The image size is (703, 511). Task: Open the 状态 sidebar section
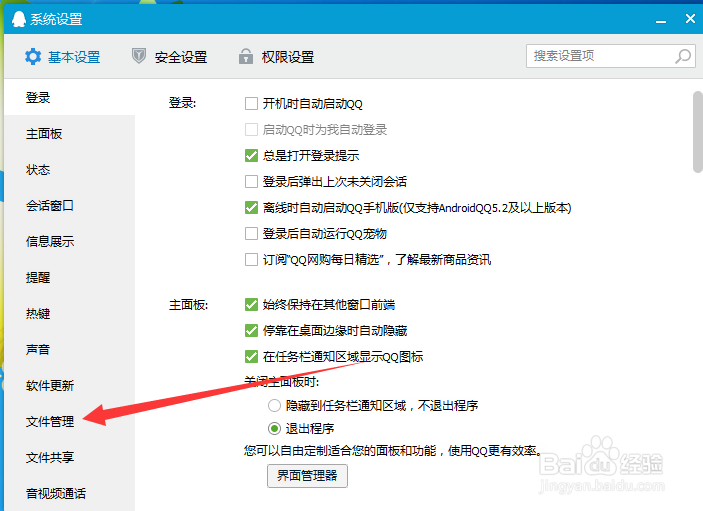point(69,169)
